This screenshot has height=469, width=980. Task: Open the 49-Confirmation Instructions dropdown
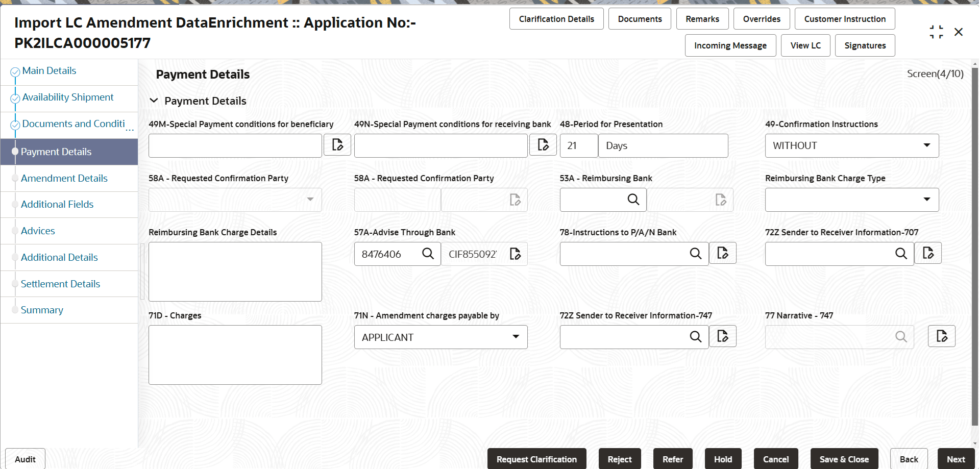click(926, 145)
